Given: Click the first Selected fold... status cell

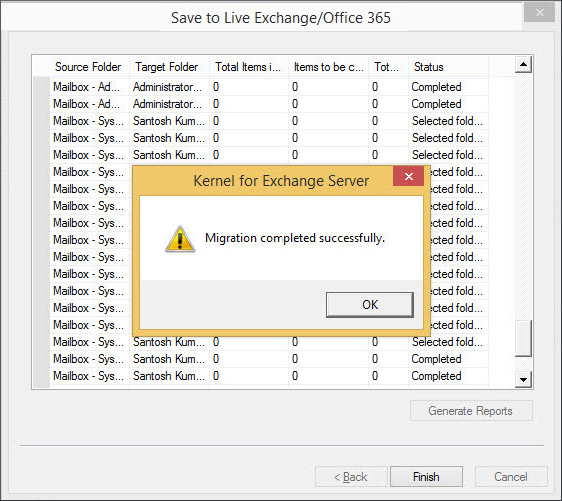Looking at the screenshot, I should coord(447,121).
